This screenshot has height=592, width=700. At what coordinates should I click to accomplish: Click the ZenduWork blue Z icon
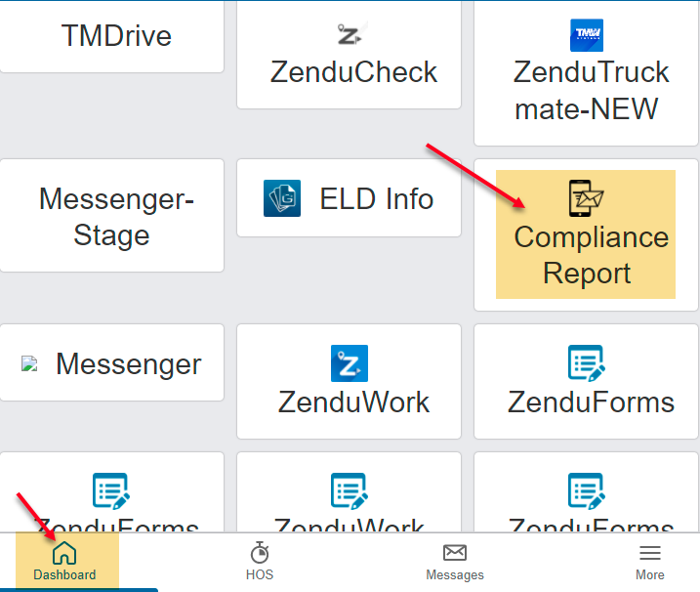point(350,363)
